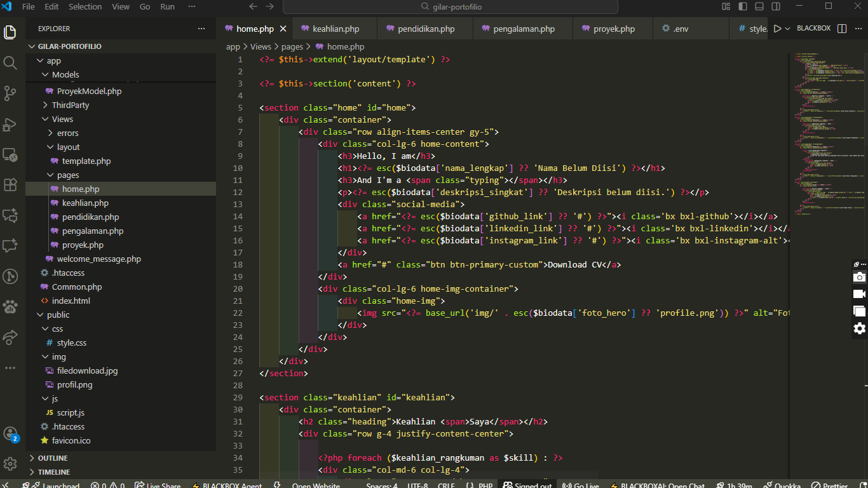Open the Search view in activity bar
The width and height of the screenshot is (868, 488).
point(10,63)
